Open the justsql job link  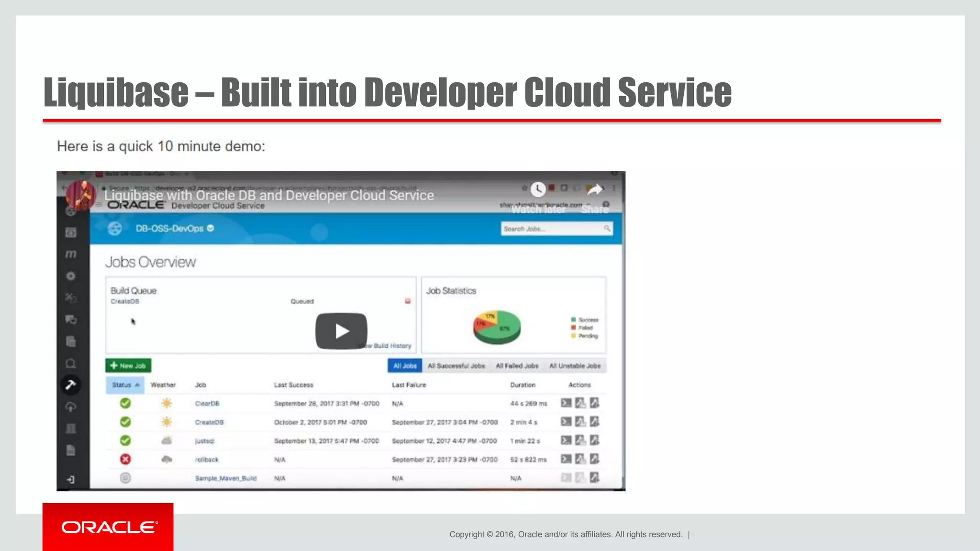point(205,441)
